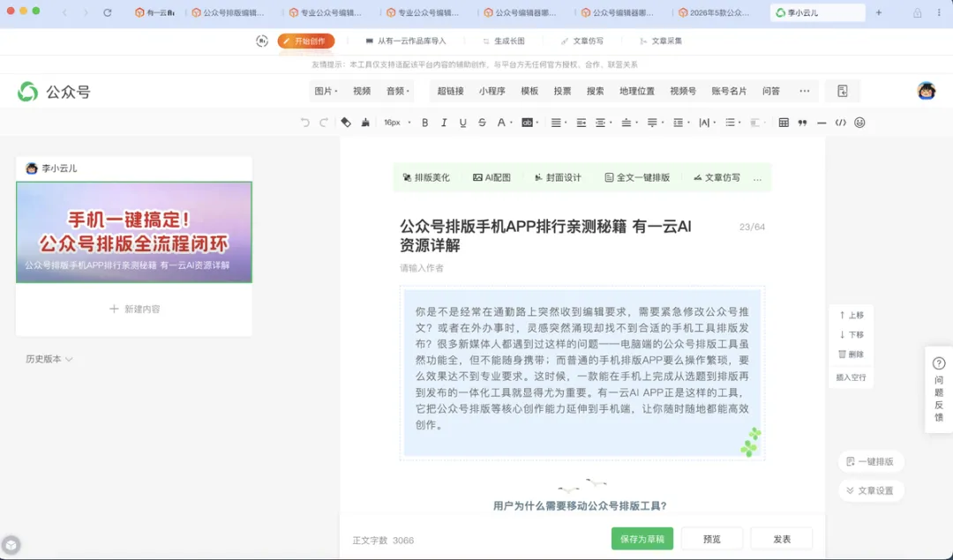Click 全文一键排版 in the green toolbar
953x560 pixels.
coord(637,178)
